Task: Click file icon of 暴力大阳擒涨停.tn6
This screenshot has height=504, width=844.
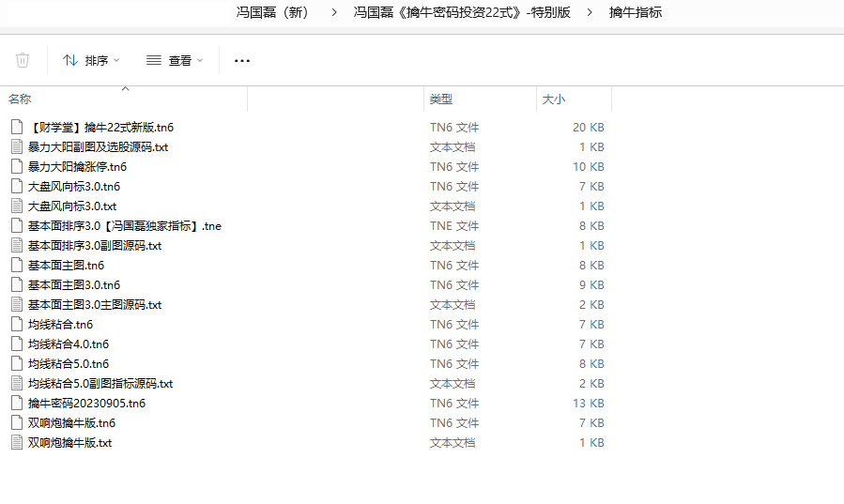Action: [17, 167]
